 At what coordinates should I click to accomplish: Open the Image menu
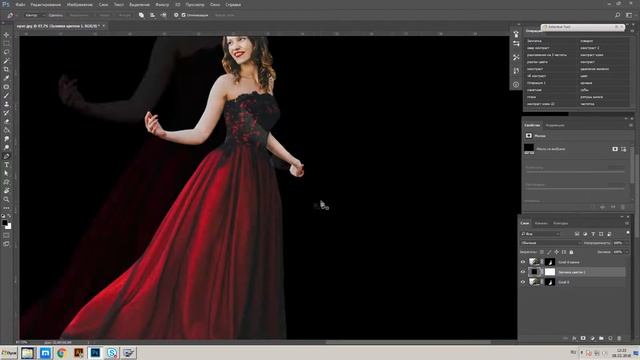(80, 4)
